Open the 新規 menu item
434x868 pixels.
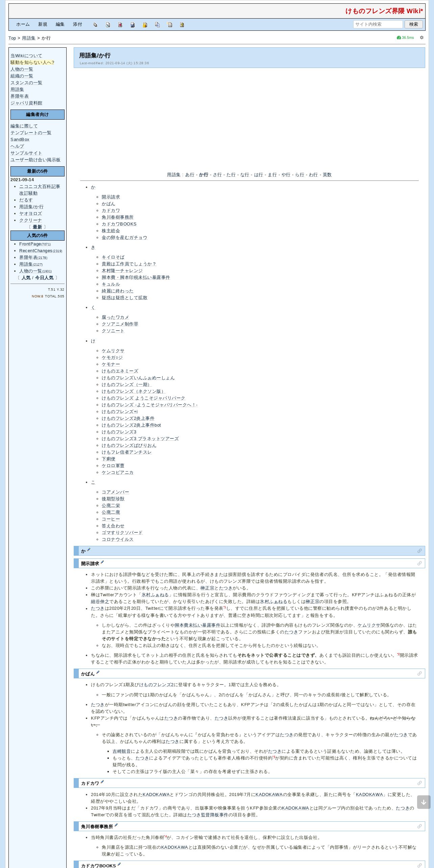(x=43, y=24)
